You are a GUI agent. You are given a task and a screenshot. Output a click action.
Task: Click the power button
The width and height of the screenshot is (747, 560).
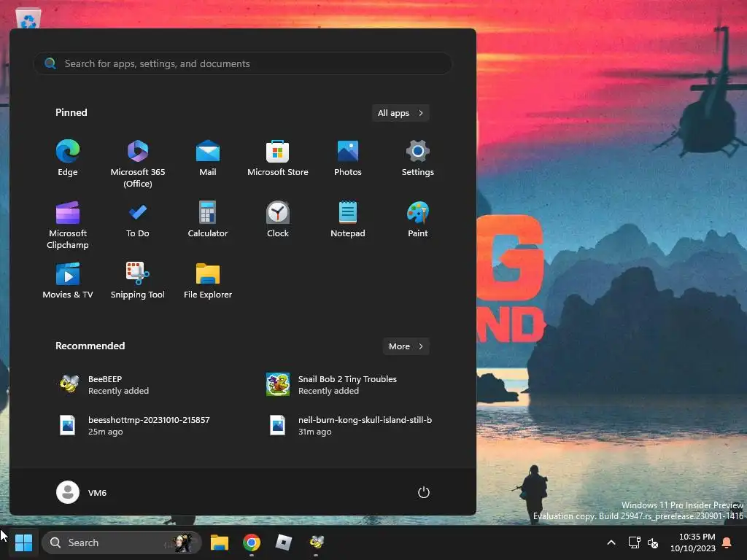(x=424, y=492)
